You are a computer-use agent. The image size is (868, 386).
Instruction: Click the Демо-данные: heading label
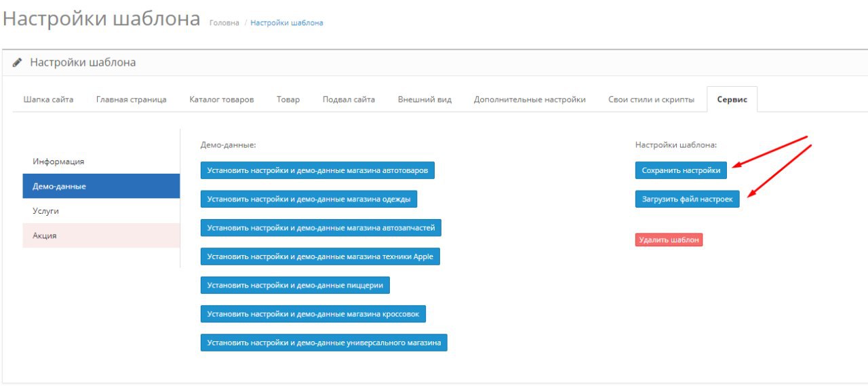[x=229, y=144]
